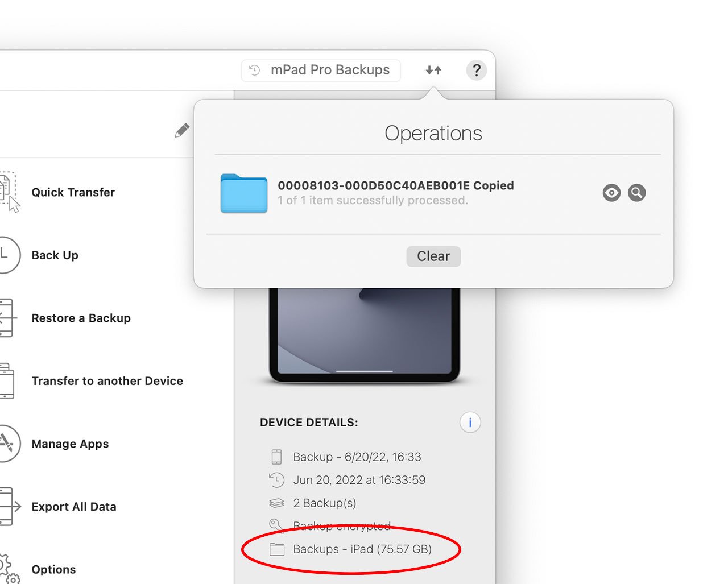Open Transfer to another Device
The height and width of the screenshot is (584, 728).
coord(107,381)
